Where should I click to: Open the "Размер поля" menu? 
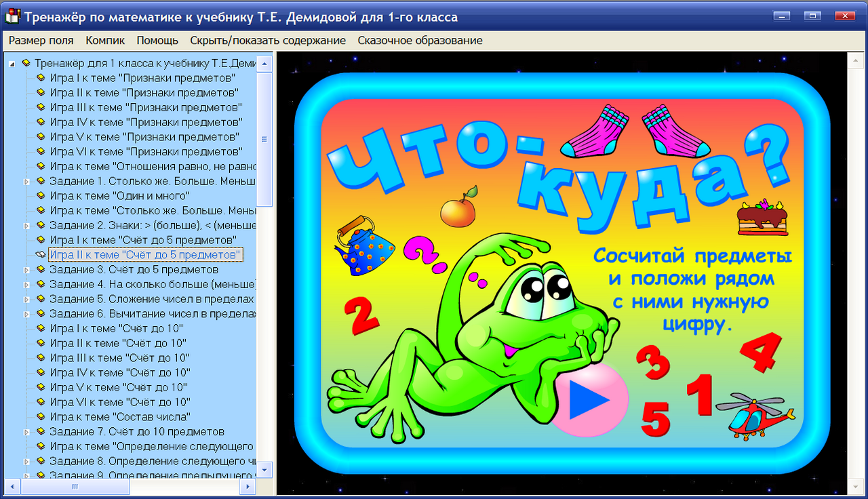tap(41, 40)
